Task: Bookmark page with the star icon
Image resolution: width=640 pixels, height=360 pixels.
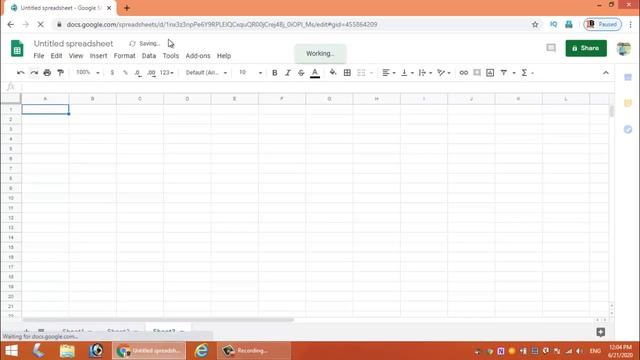Action: (535, 24)
